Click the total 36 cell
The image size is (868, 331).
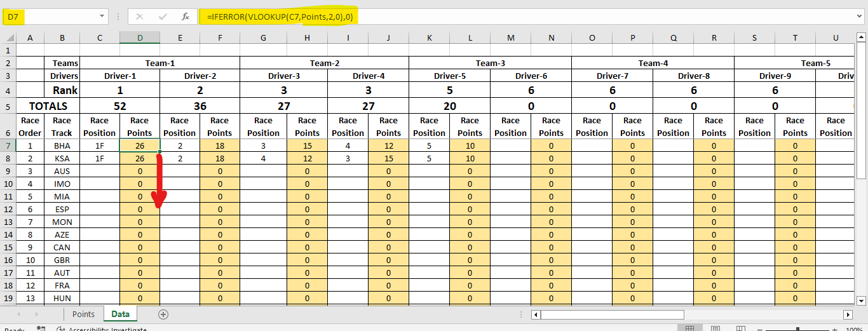(x=200, y=106)
